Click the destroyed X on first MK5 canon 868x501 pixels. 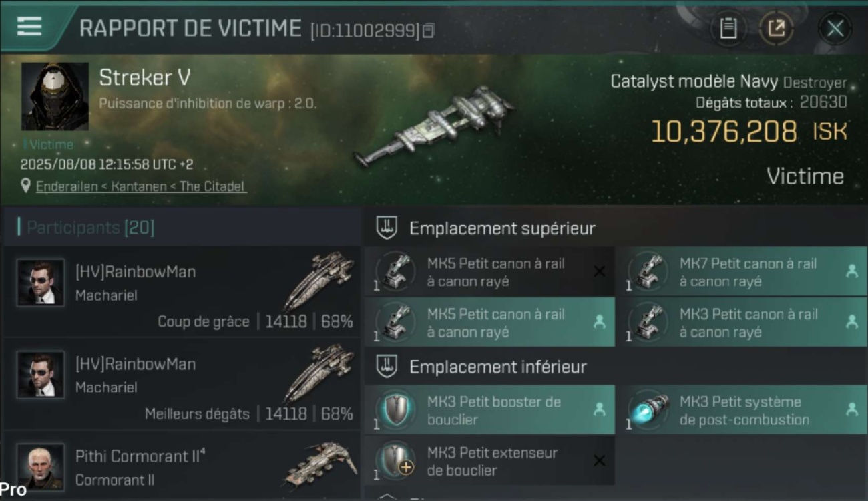[x=599, y=271]
